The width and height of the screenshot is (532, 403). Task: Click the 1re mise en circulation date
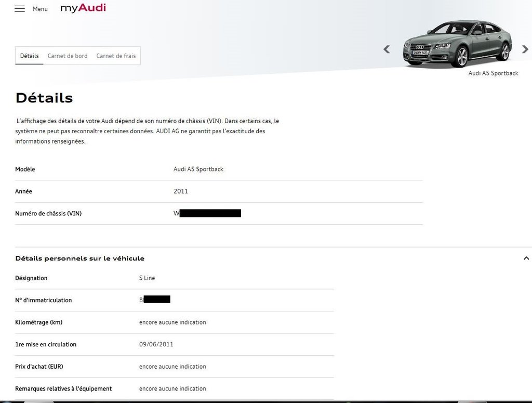[x=156, y=344]
